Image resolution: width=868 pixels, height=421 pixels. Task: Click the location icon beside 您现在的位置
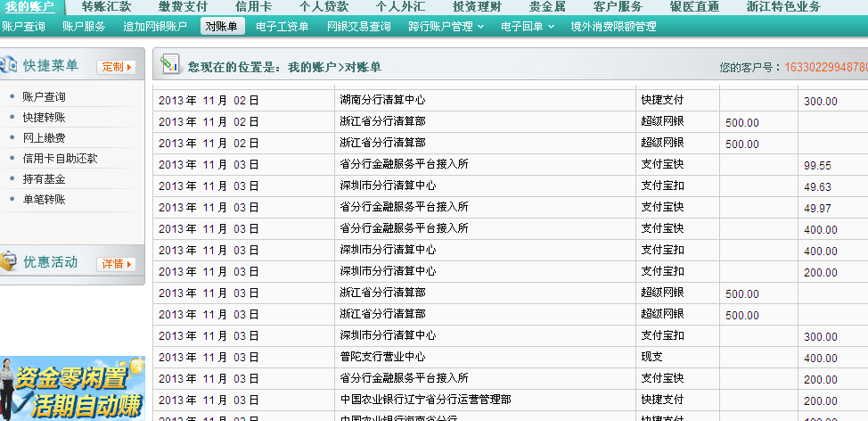pyautogui.click(x=169, y=64)
